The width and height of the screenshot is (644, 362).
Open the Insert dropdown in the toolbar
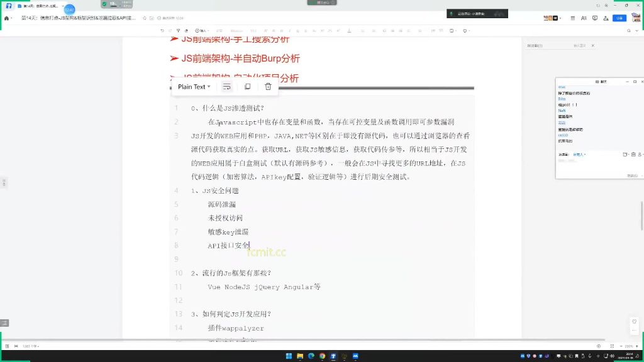pos(202,31)
